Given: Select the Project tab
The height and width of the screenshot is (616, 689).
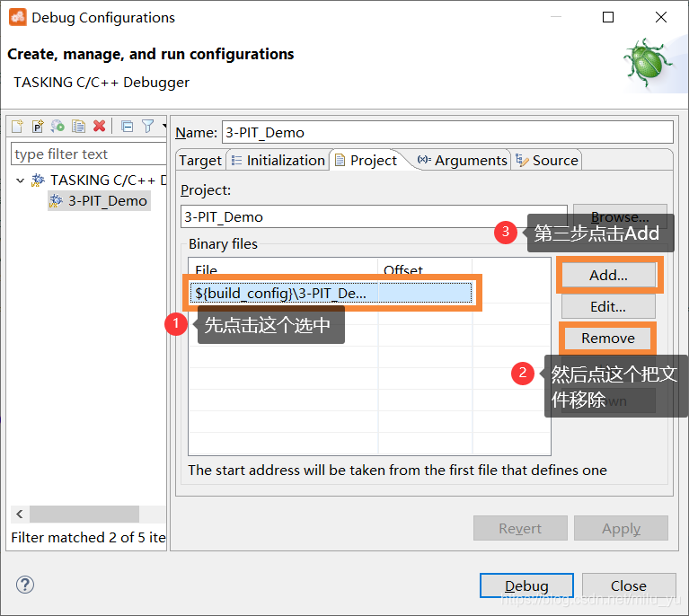Looking at the screenshot, I should (367, 161).
